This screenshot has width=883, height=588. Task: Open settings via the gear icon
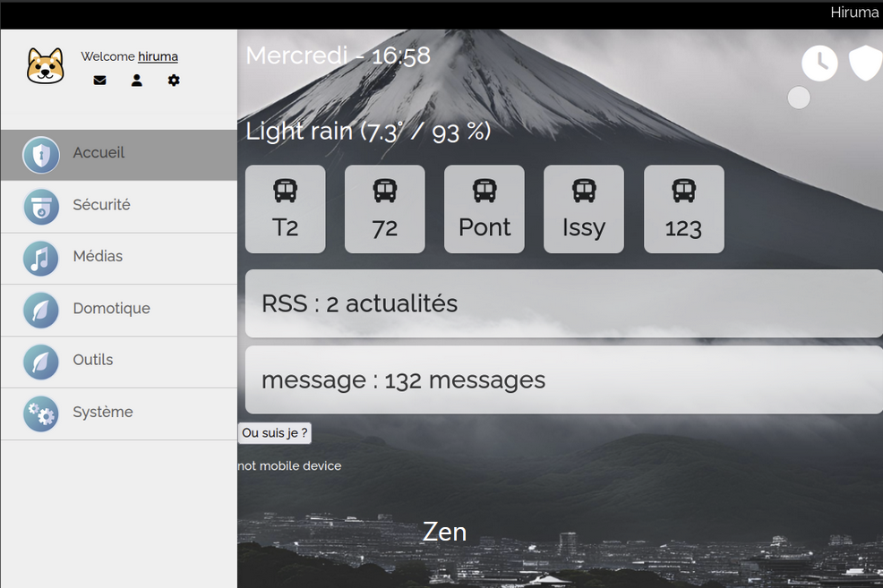tap(174, 81)
